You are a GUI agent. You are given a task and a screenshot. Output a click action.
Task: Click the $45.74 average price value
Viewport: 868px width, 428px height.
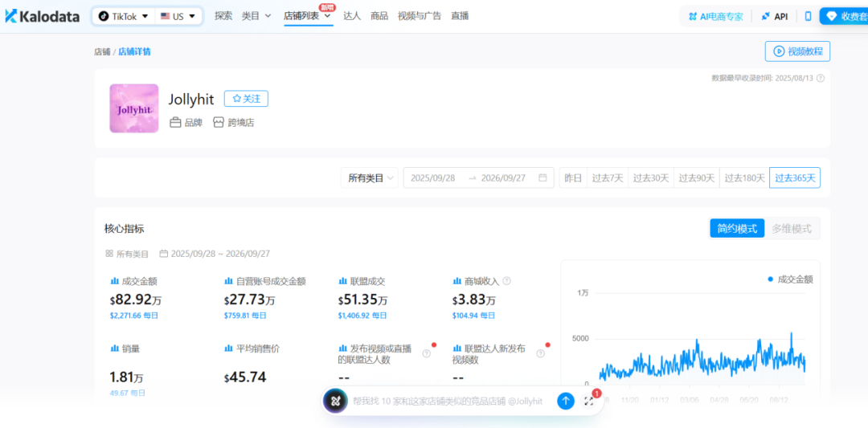click(245, 377)
